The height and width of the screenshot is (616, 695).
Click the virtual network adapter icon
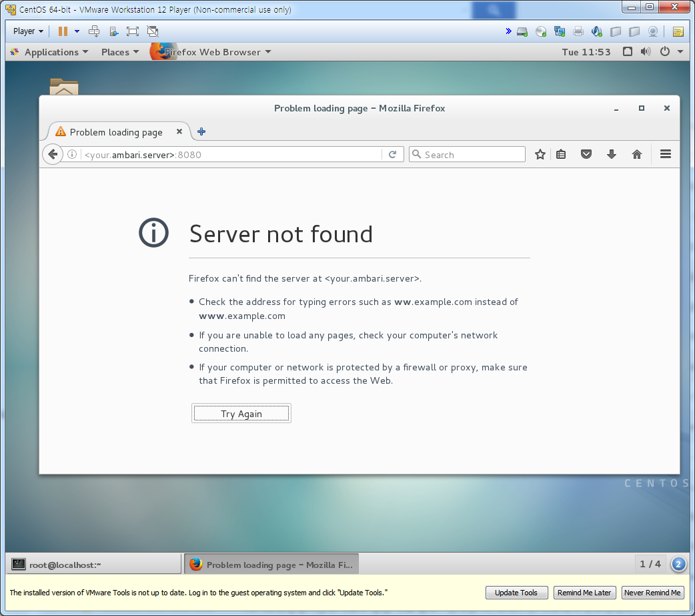click(559, 31)
